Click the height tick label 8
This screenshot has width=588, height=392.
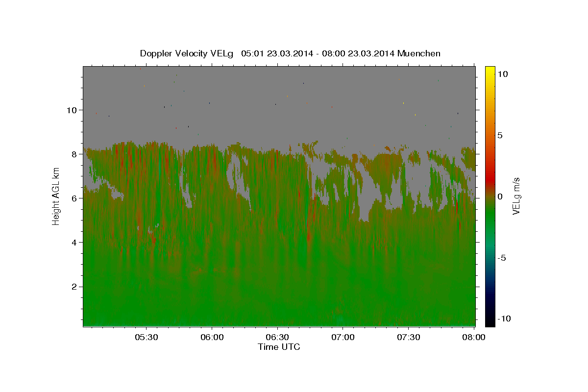(74, 154)
